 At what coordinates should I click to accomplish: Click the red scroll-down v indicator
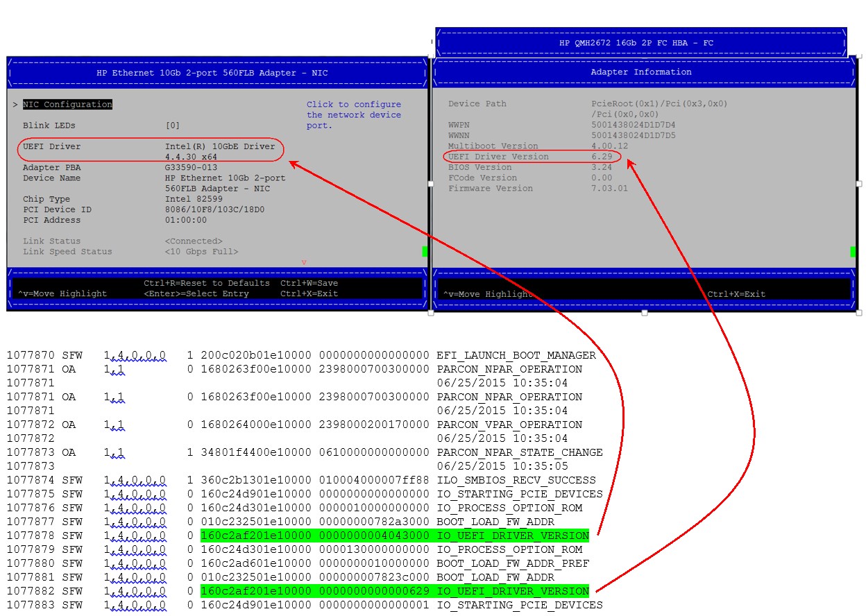coord(303,262)
